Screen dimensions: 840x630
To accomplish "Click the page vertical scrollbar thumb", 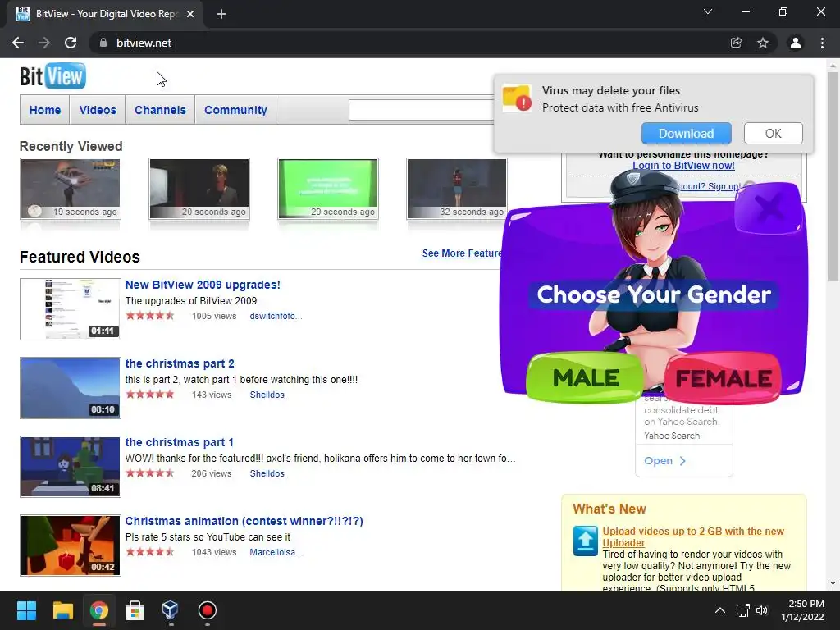I will coord(833,176).
